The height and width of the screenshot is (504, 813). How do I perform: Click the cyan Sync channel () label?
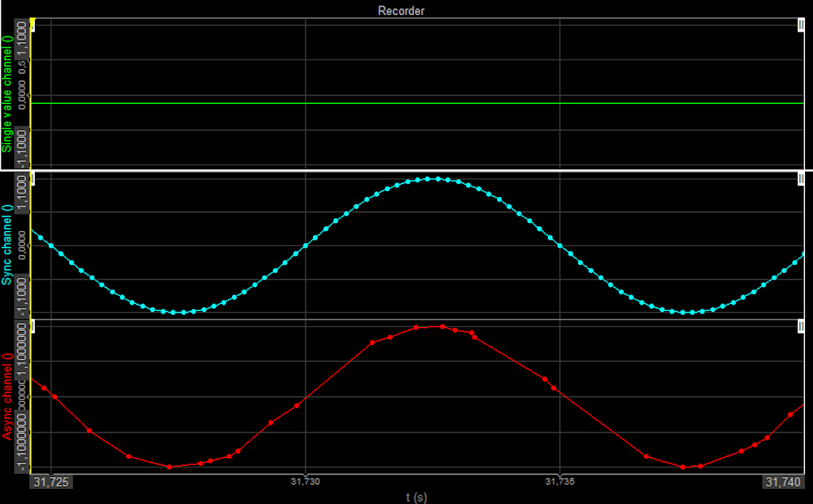tap(6, 244)
